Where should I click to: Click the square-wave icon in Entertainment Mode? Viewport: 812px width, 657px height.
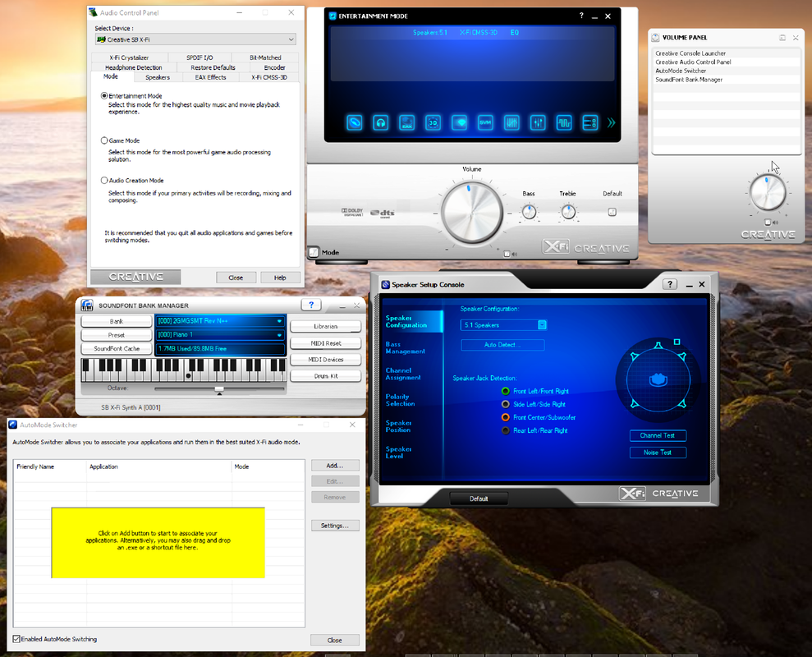(564, 123)
